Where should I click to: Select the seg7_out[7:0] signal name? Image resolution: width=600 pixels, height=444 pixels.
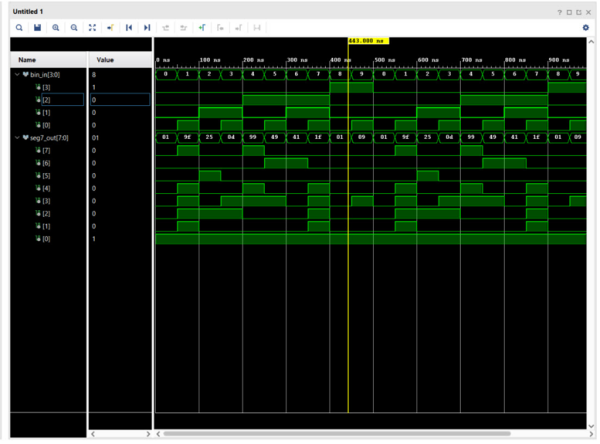click(x=49, y=138)
